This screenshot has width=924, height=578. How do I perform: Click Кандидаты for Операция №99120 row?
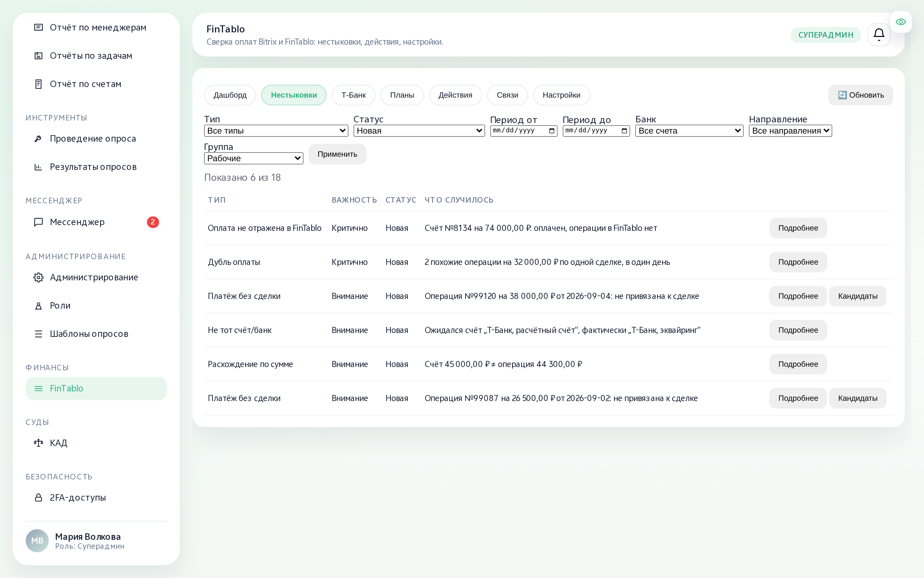point(858,296)
